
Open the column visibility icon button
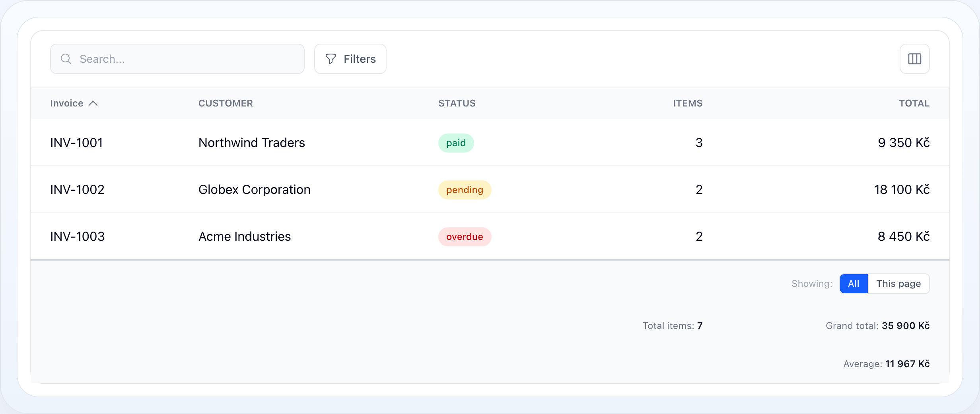point(914,59)
